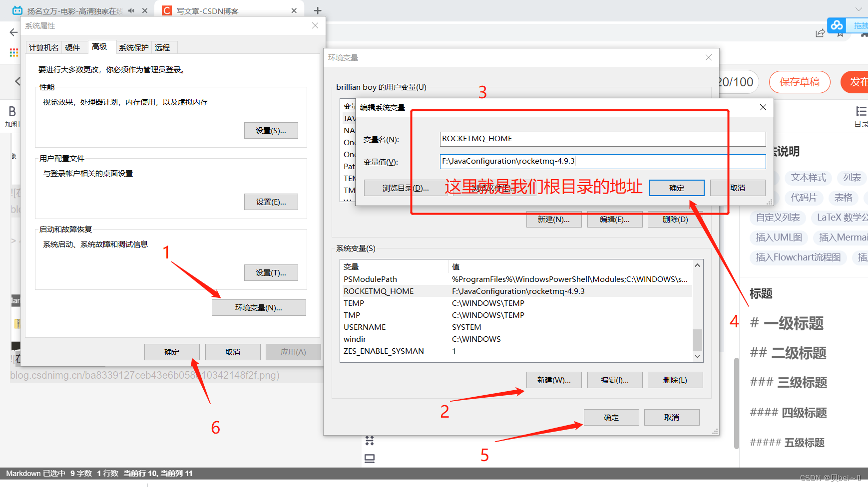
Task: Select the TEMP system variable row
Action: pos(516,303)
